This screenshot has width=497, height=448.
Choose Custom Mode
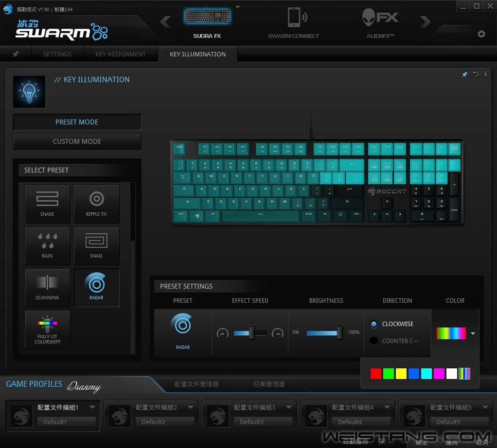coord(77,141)
